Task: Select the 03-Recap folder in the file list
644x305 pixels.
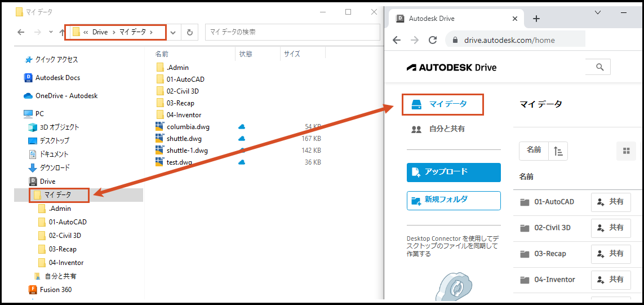Action: pyautogui.click(x=175, y=103)
